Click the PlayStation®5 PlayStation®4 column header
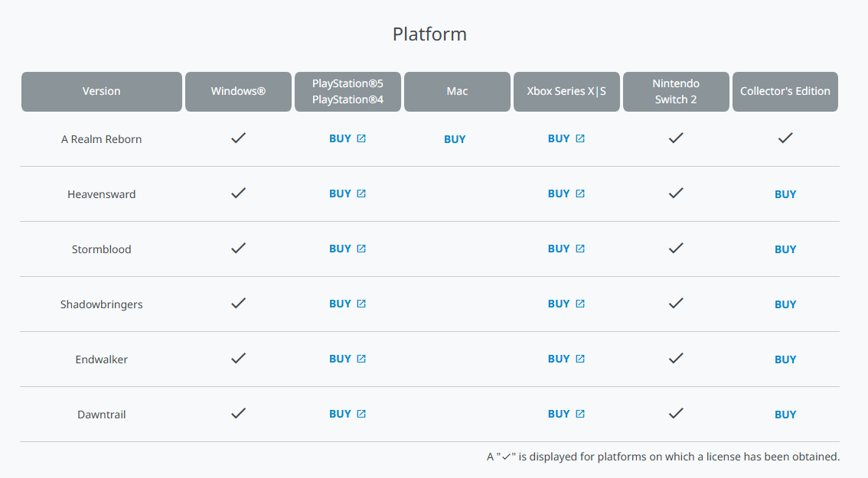Image resolution: width=868 pixels, height=478 pixels. click(x=348, y=91)
